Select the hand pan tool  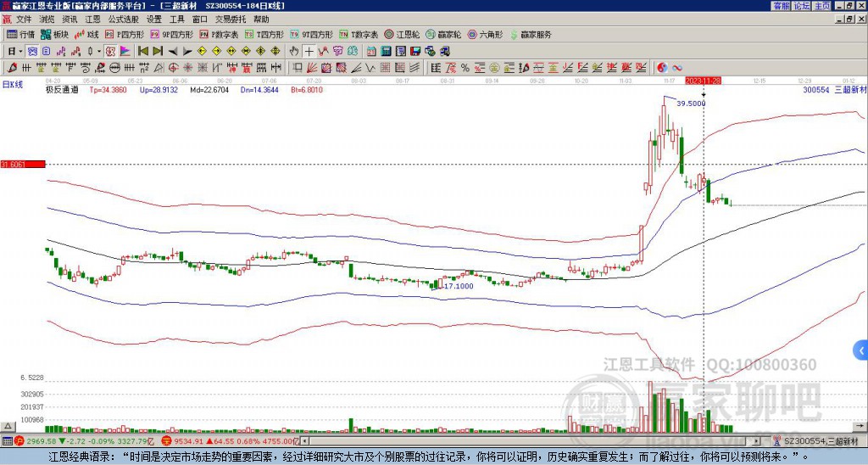[294, 51]
